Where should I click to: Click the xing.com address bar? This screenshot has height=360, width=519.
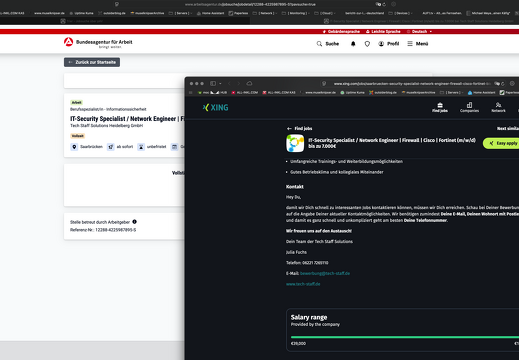tap(412, 84)
